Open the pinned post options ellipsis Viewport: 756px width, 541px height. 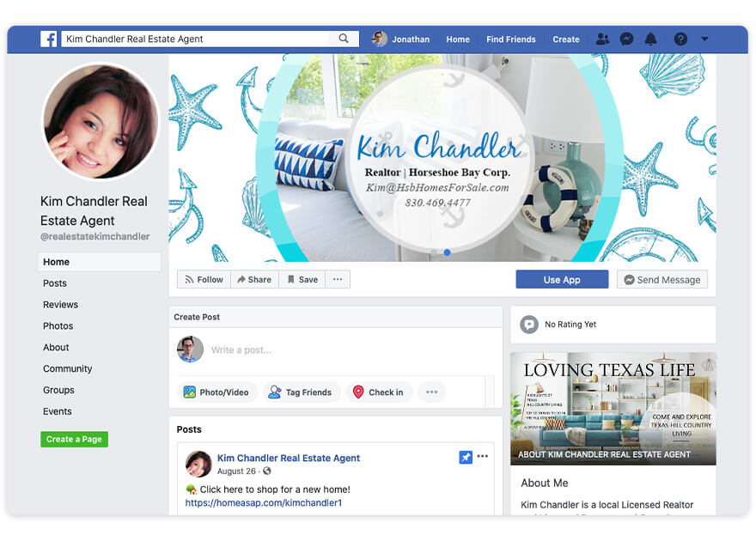pos(483,456)
